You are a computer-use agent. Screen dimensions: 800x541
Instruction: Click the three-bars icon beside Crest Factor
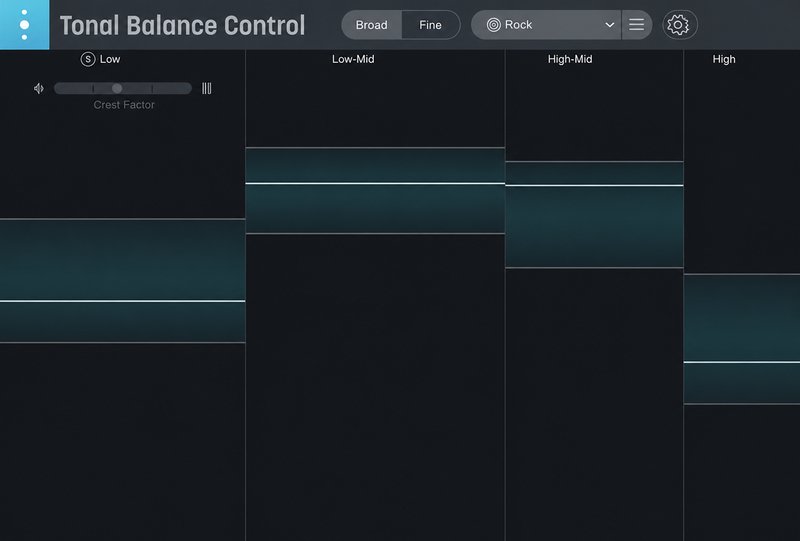click(207, 88)
